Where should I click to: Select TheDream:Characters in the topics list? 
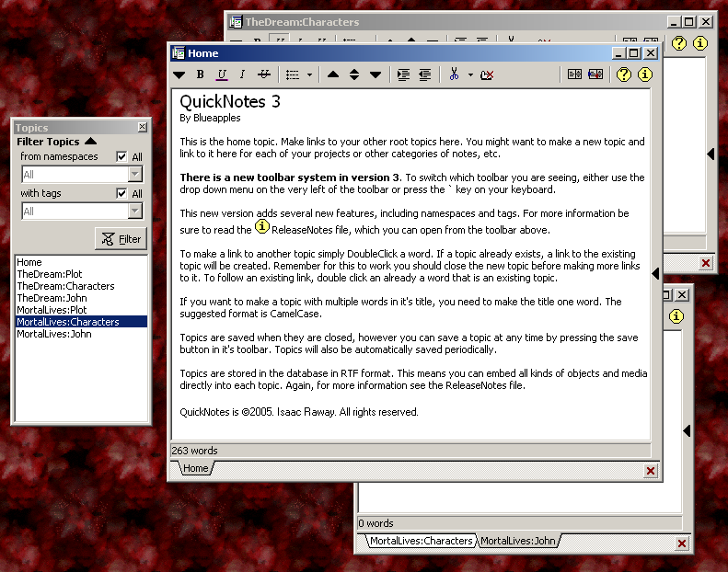81,286
